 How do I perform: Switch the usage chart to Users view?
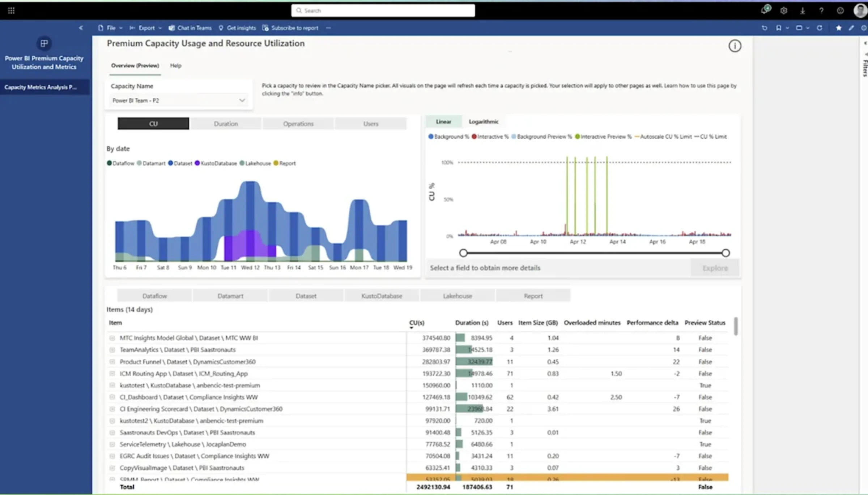click(x=371, y=123)
